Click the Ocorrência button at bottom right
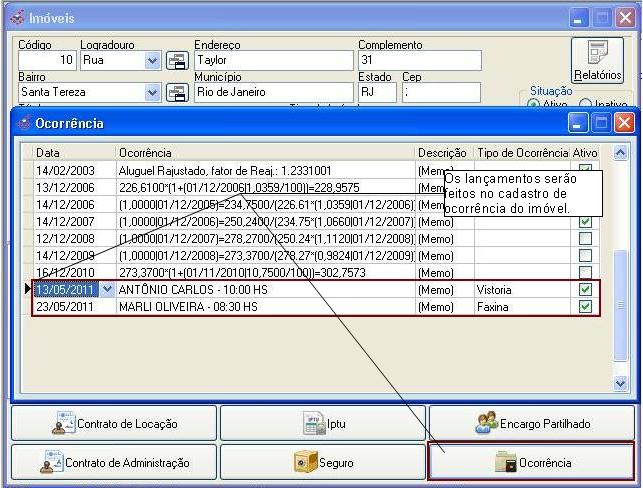 click(x=530, y=463)
